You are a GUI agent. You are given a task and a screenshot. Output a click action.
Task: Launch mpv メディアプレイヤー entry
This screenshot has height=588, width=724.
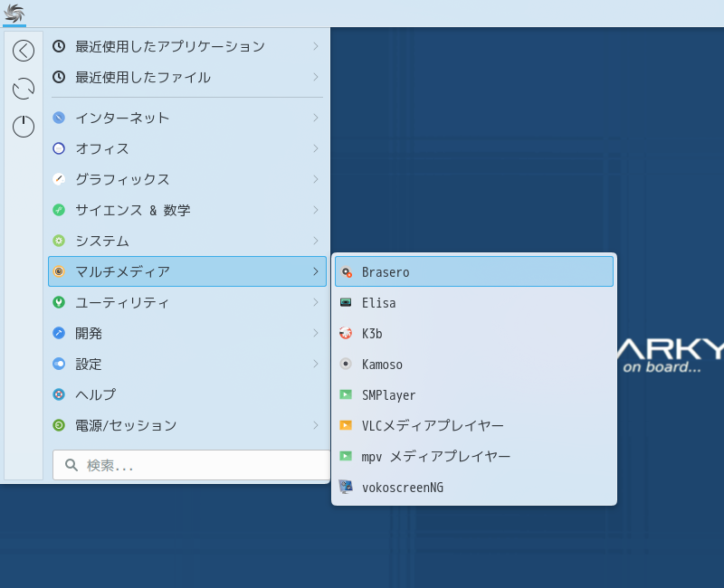474,456
